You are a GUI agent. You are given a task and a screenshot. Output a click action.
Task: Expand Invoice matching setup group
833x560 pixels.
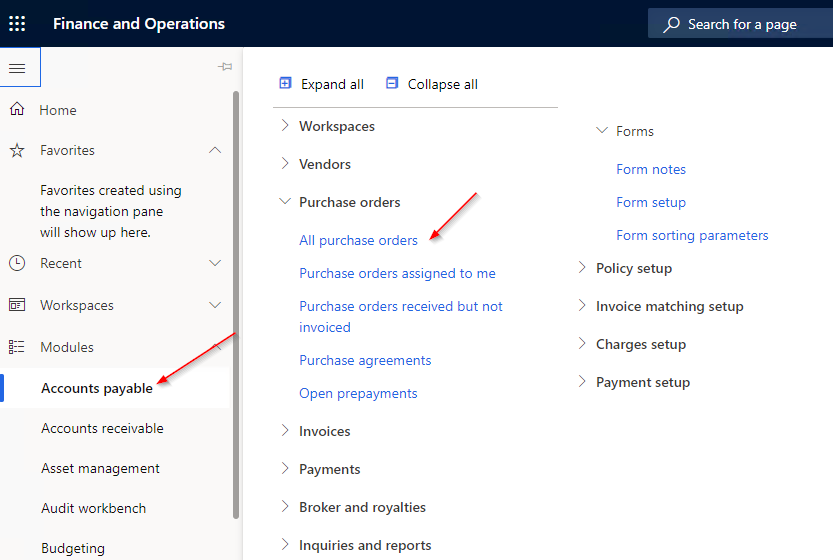582,306
